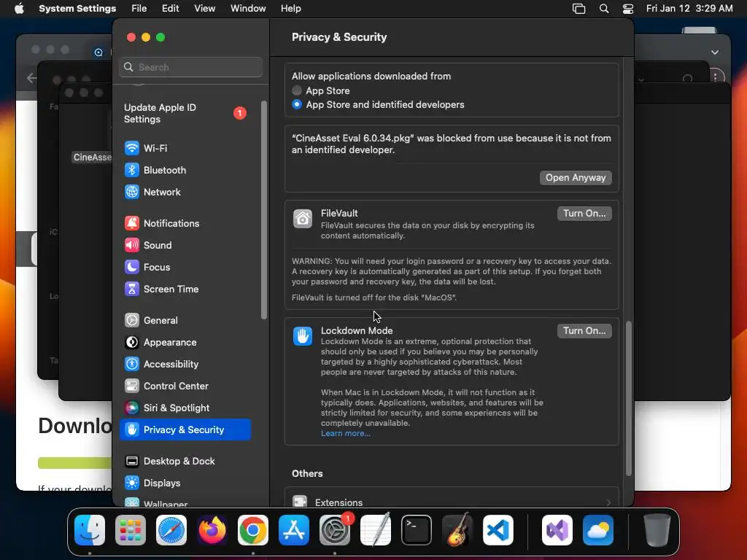
Task: Follow the Learn more link
Action: click(345, 433)
